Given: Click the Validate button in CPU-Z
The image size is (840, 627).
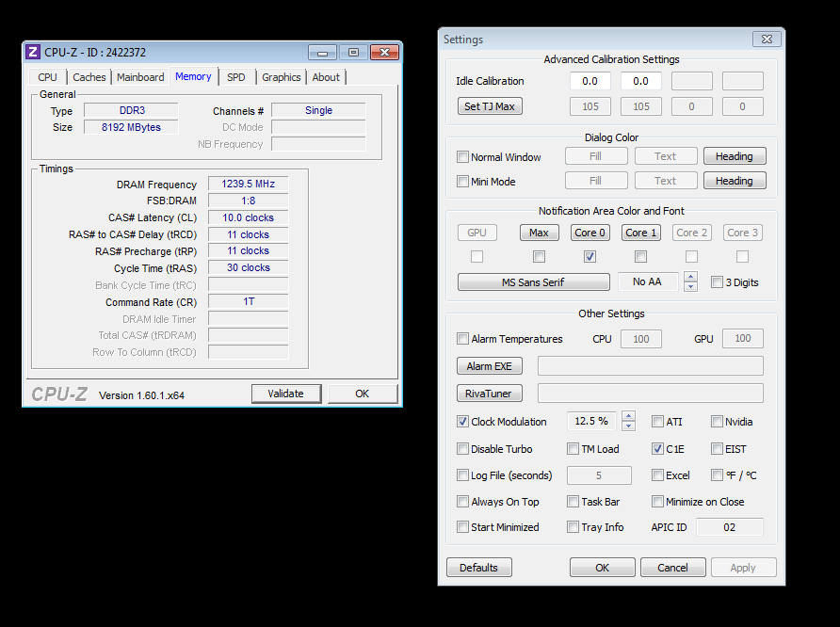Looking at the screenshot, I should pos(286,394).
